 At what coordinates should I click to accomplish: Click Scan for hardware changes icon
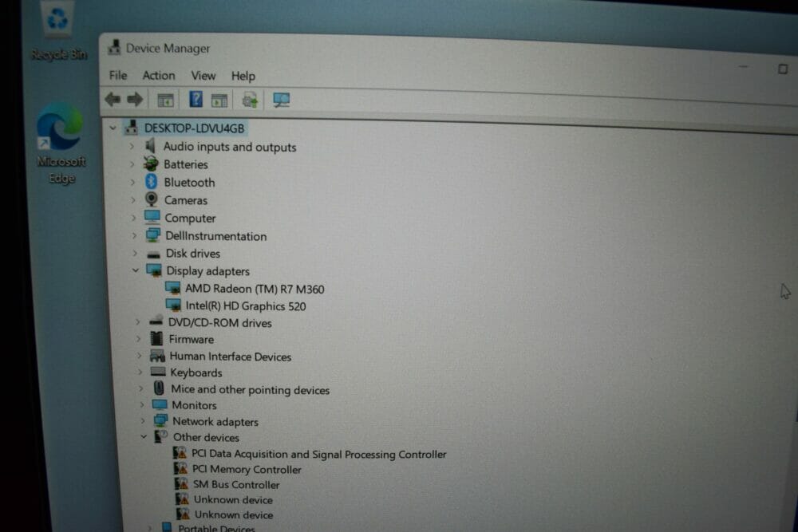point(281,100)
